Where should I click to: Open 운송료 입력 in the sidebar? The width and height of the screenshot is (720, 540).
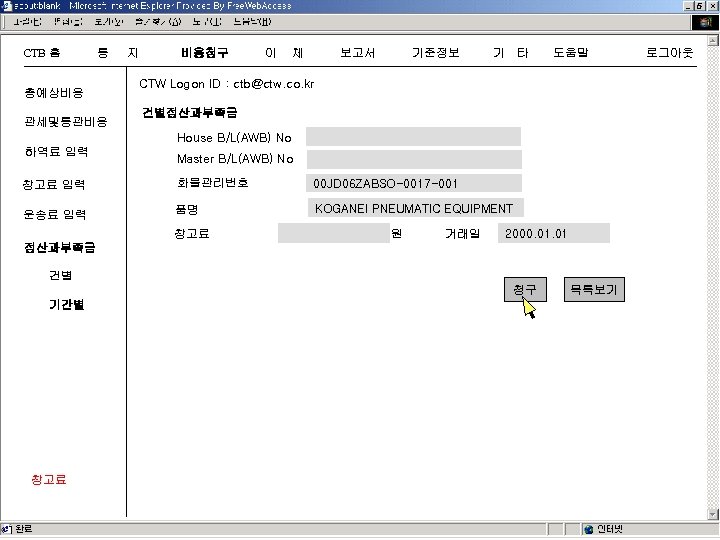(x=55, y=214)
